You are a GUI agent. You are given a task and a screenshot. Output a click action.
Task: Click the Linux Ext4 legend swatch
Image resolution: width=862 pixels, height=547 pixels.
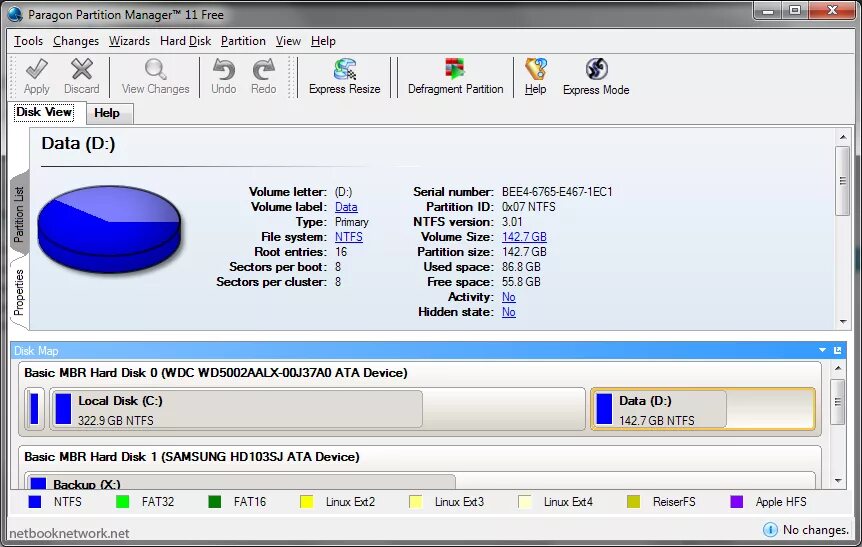pos(525,501)
